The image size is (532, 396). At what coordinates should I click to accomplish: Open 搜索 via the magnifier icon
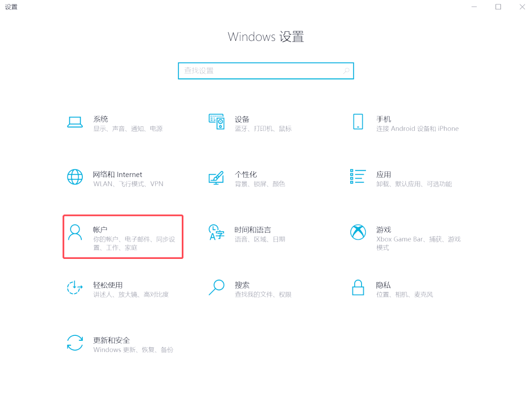[216, 288]
